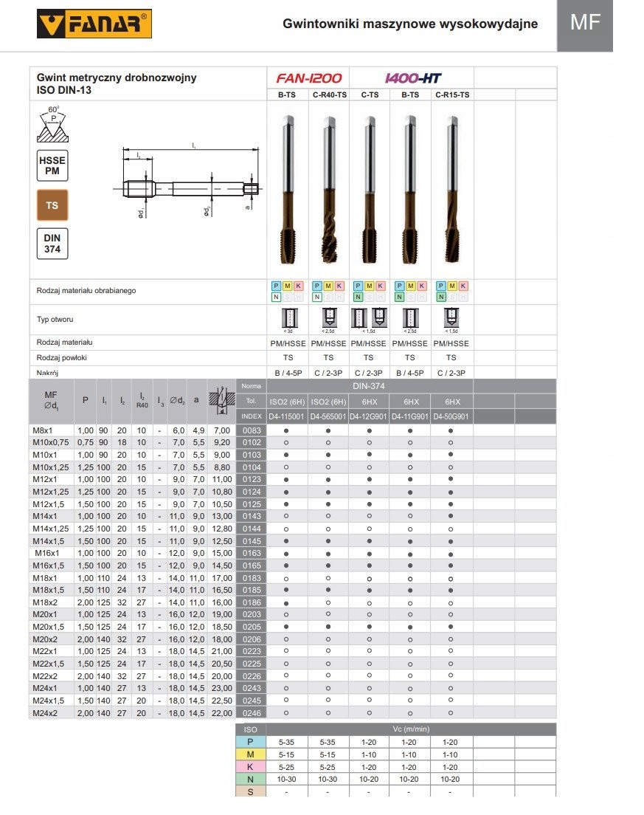The height and width of the screenshot is (815, 644).
Task: Click the yellow M ISO swatch in speed table
Action: (x=250, y=754)
